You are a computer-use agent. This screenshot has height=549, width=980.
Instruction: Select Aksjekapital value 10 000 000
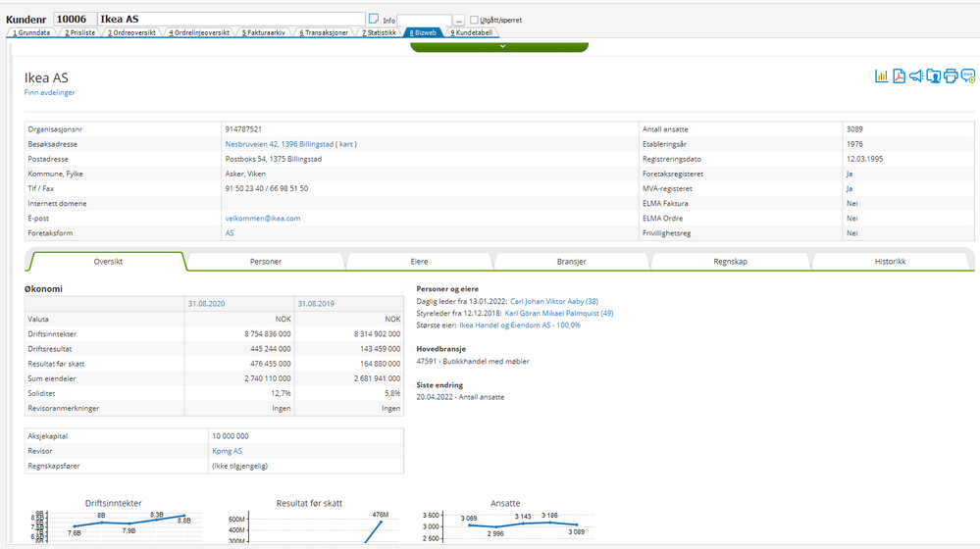(230, 436)
